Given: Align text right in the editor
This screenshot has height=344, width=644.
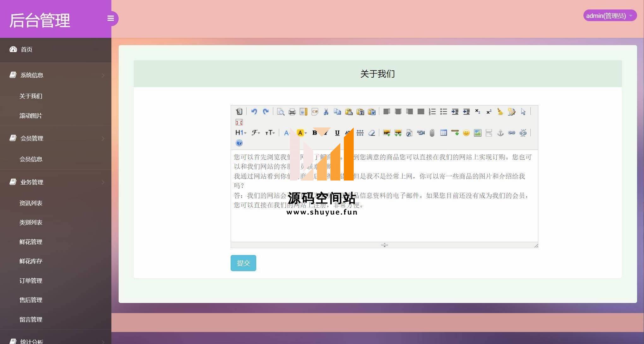Looking at the screenshot, I should click(x=409, y=111).
